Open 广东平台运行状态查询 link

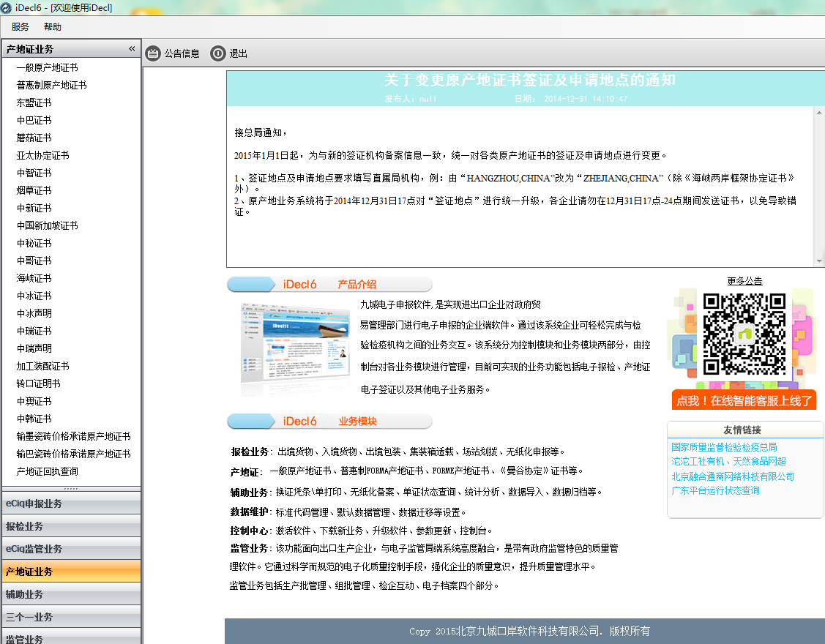(x=715, y=490)
